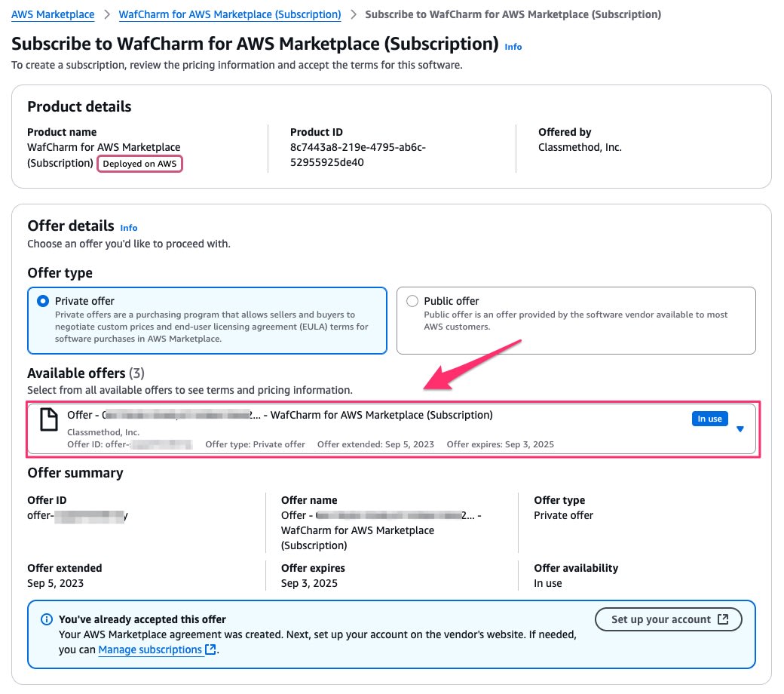Click the Classmethod, Inc. text in the offer row
The height and width of the screenshot is (694, 784).
click(x=103, y=432)
